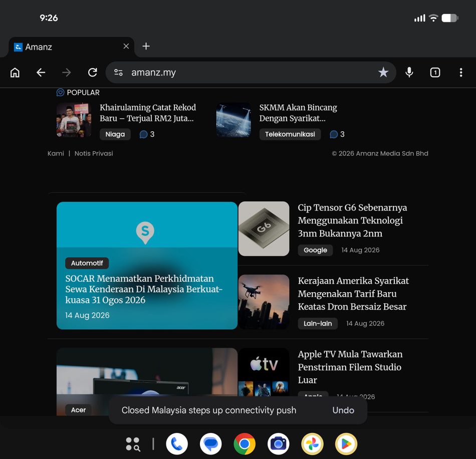
Task: Open comments icon beside Telekomunikasi tag
Action: [334, 134]
